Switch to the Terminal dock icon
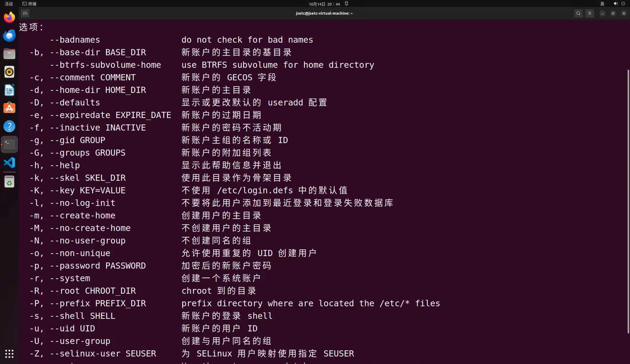Viewport: 630px width, 364px height. click(9, 144)
